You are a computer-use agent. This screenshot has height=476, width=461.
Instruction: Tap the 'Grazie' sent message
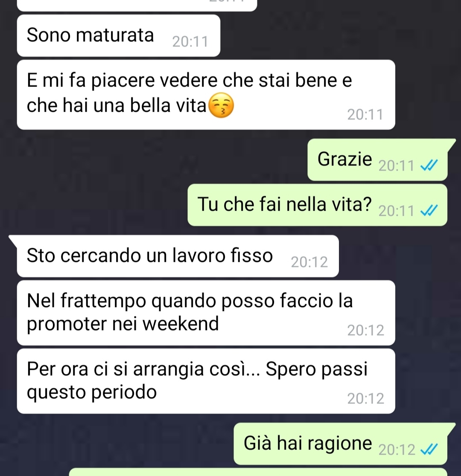click(377, 160)
